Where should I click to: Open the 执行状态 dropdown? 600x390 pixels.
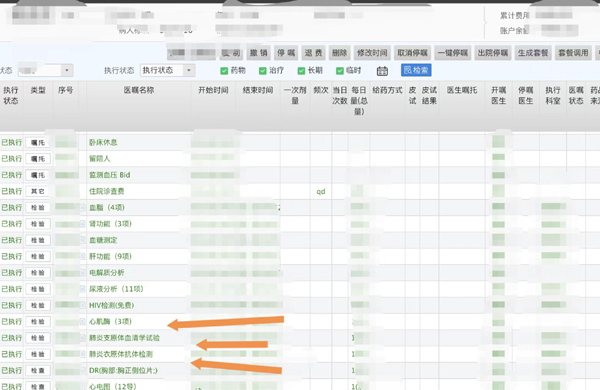tap(168, 70)
